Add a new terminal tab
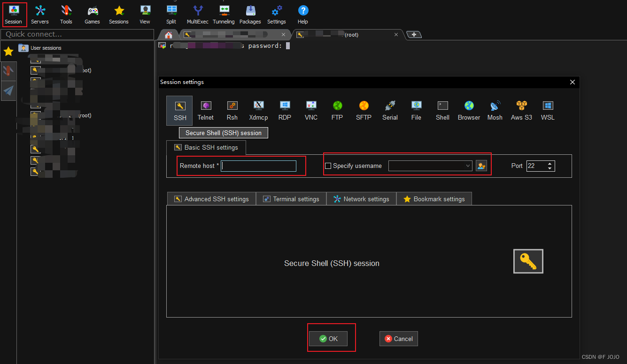The image size is (627, 364). point(414,34)
